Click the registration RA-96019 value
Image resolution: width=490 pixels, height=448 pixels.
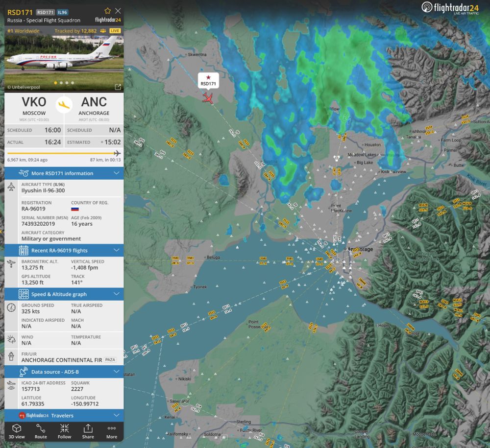pyautogui.click(x=33, y=209)
